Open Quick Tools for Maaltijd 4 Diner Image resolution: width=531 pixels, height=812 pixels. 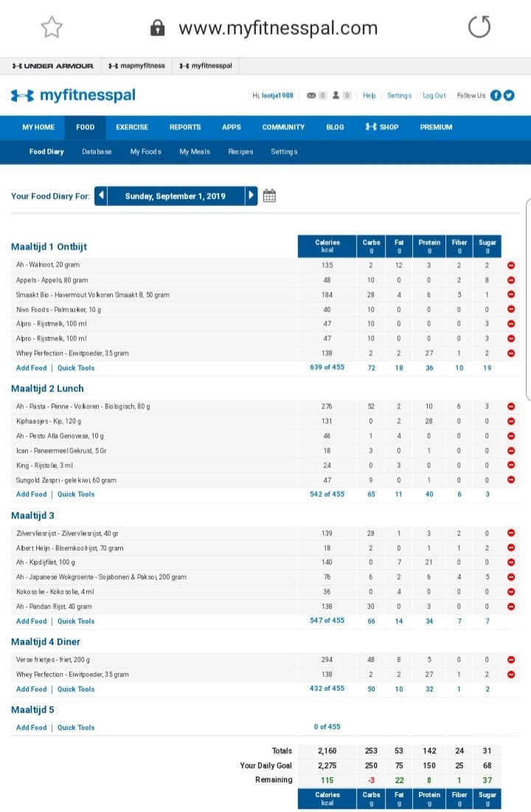click(x=76, y=689)
